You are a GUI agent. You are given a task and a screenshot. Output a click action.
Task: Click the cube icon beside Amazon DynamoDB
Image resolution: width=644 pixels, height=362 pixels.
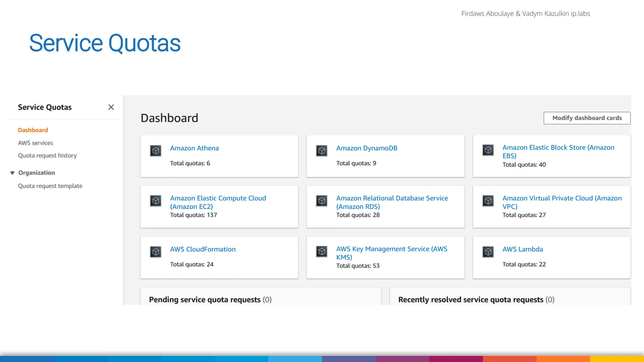click(322, 151)
